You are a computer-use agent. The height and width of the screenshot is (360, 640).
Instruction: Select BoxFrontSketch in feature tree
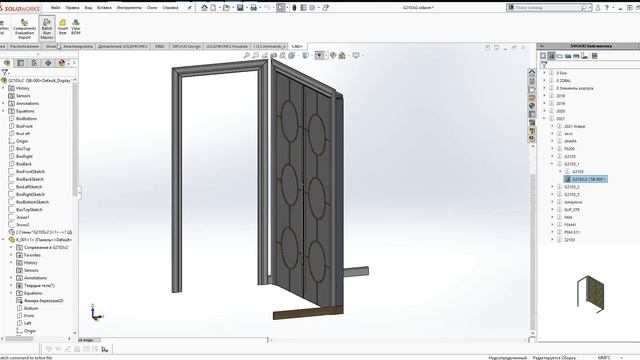[x=30, y=171]
